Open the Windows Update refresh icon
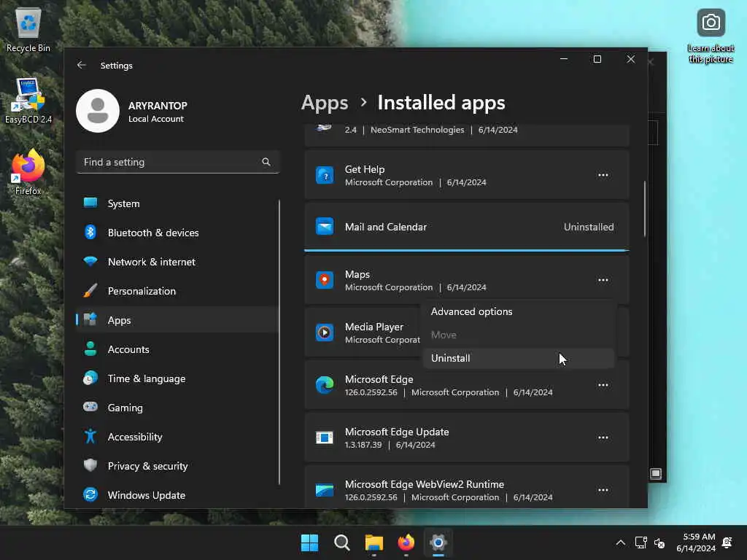The height and width of the screenshot is (560, 747). (x=90, y=495)
